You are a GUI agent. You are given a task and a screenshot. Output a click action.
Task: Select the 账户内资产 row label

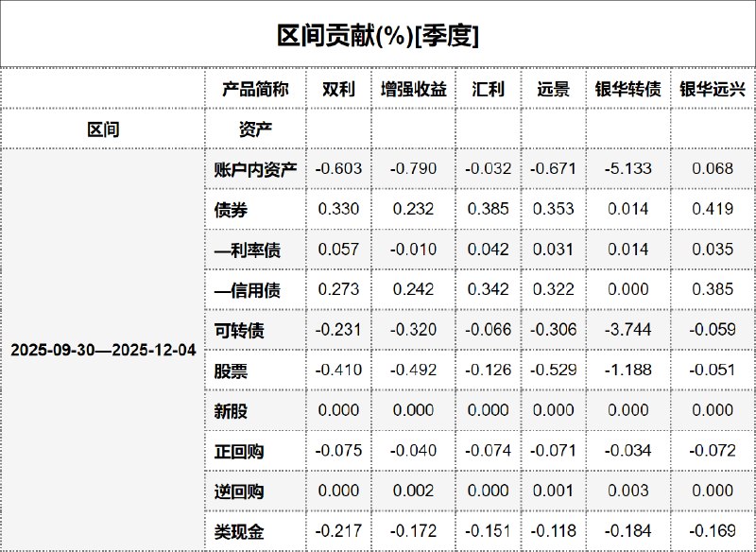(255, 169)
